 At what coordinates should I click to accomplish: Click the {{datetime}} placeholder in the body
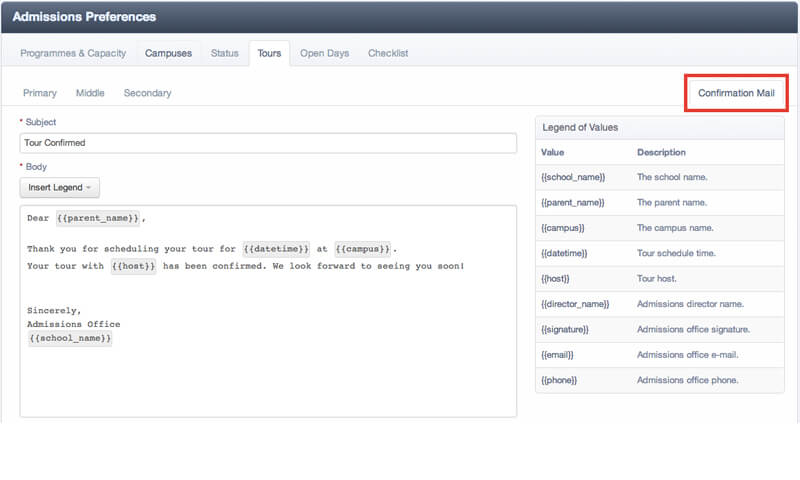(x=276, y=249)
